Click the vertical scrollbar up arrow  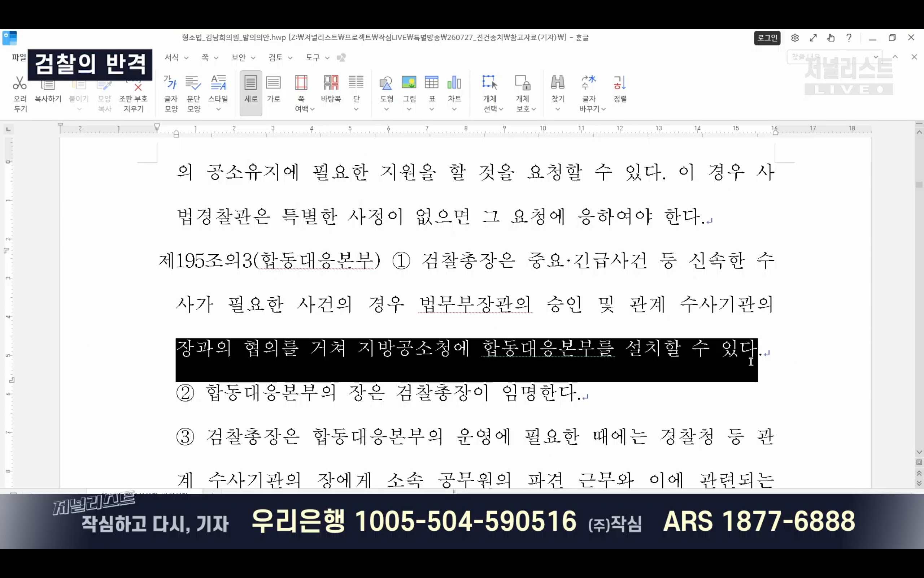pyautogui.click(x=919, y=132)
